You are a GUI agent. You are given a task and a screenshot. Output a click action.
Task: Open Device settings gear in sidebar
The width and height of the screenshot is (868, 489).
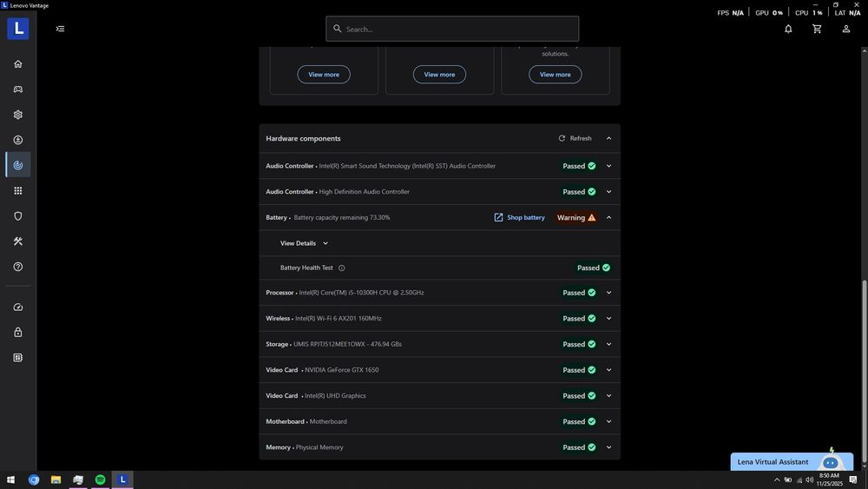17,115
